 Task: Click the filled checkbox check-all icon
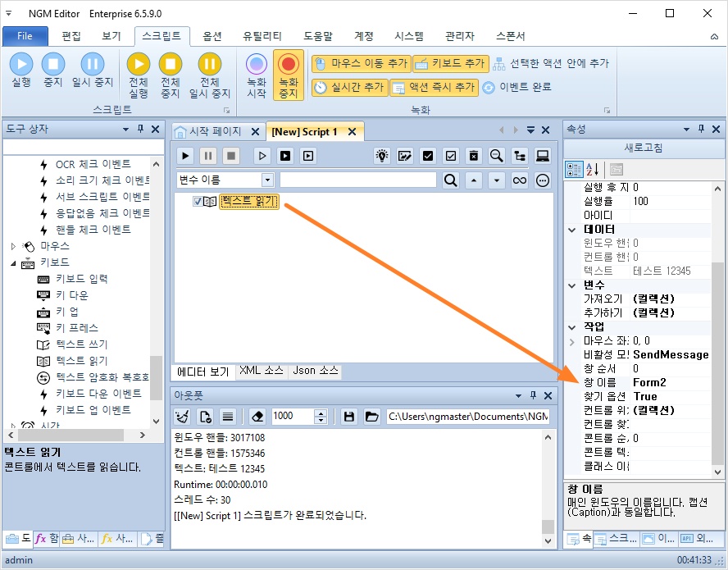click(428, 156)
